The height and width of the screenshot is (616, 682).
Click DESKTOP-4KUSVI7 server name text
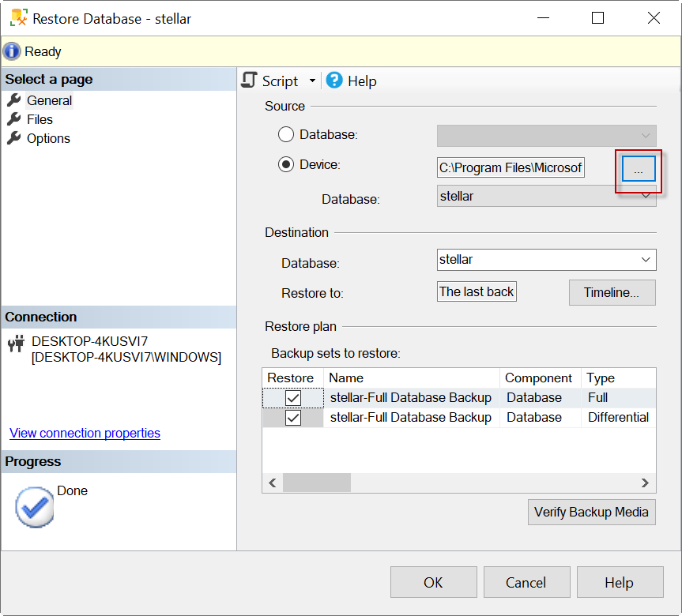[x=89, y=341]
